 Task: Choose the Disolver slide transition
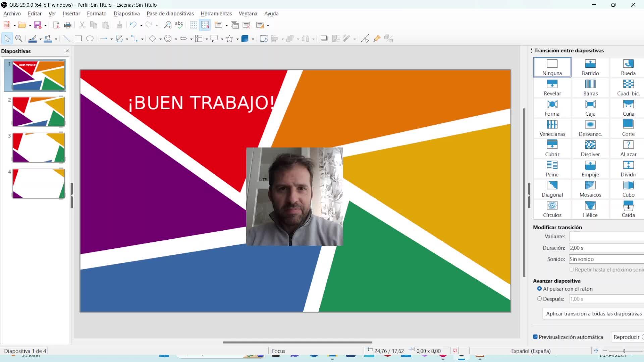pos(590,148)
